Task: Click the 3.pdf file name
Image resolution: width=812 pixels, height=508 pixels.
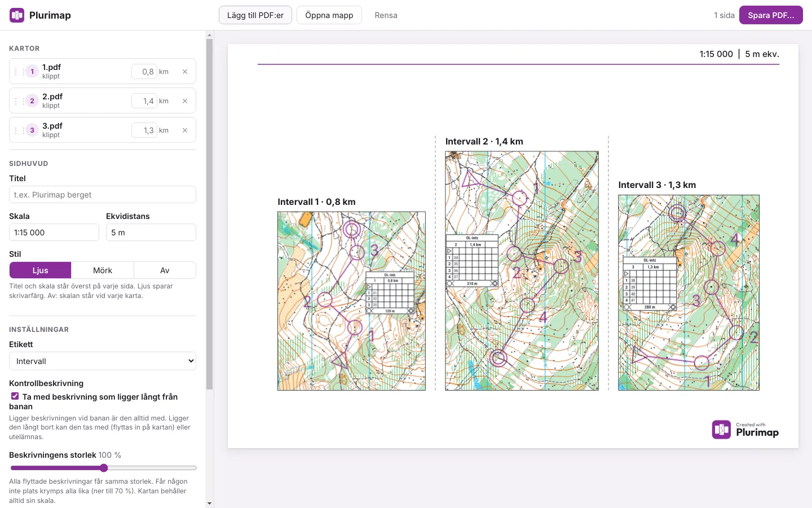Action: tap(52, 126)
